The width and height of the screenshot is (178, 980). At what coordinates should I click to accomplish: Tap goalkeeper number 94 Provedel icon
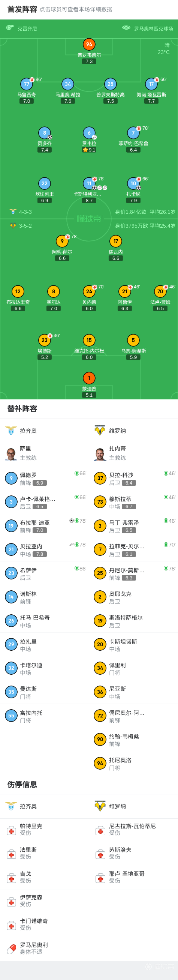coord(89,44)
